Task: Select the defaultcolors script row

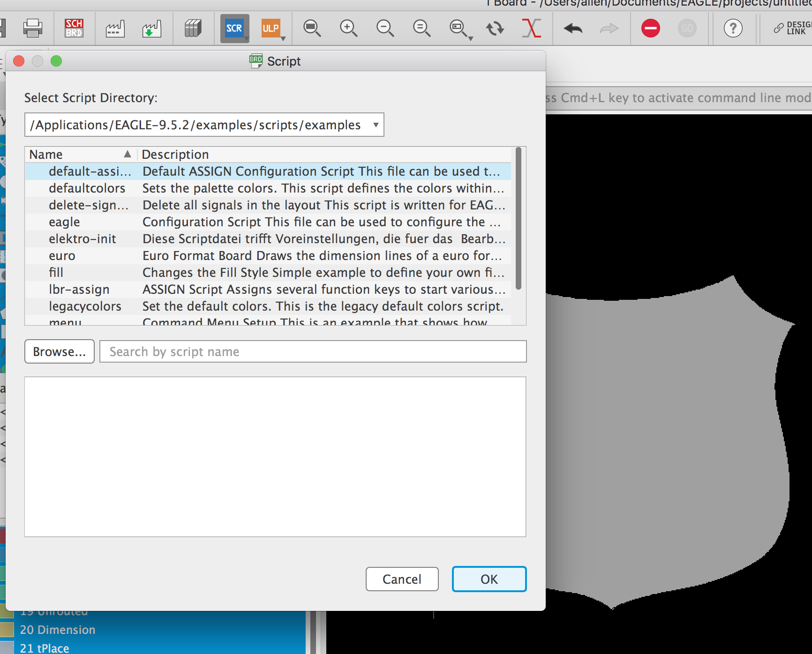Action: (268, 188)
